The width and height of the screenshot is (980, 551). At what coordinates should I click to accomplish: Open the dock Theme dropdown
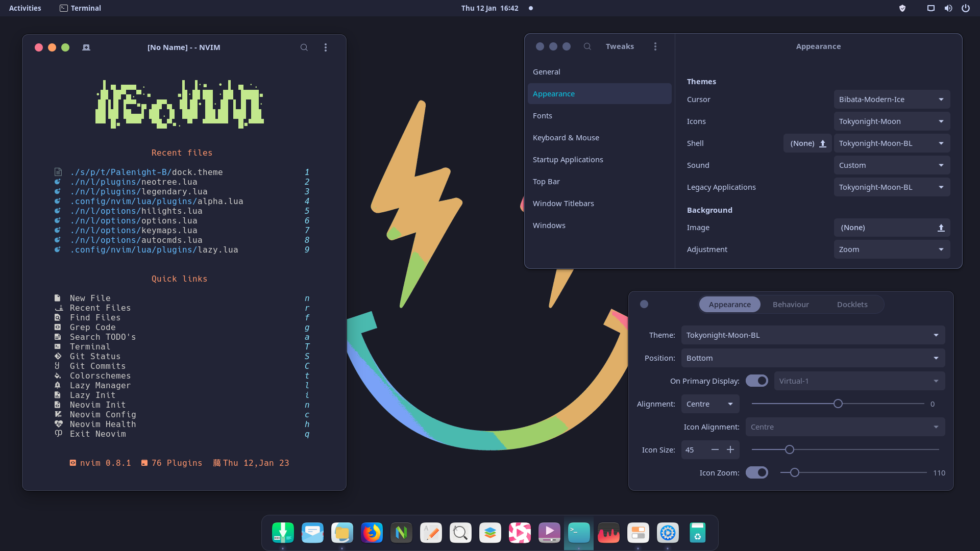pos(813,335)
